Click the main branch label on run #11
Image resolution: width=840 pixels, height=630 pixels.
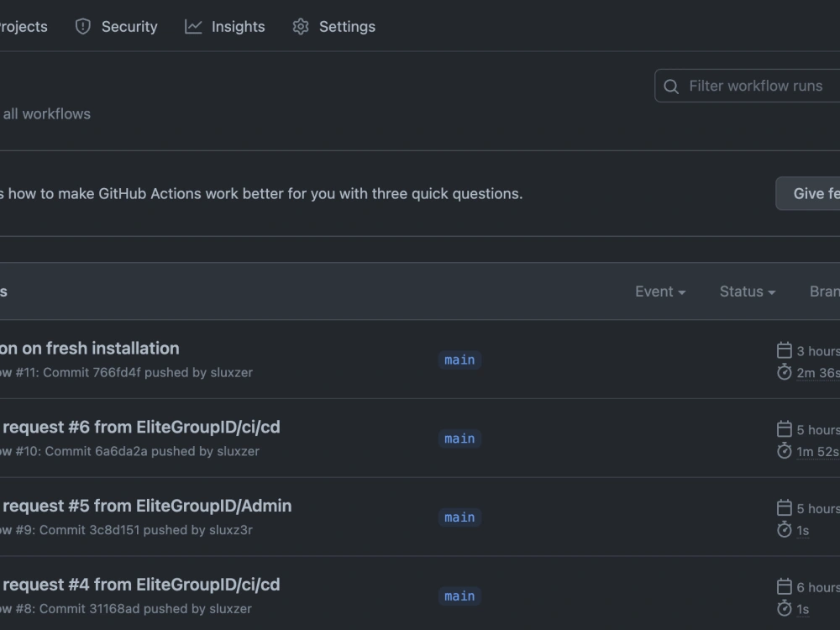click(x=459, y=360)
